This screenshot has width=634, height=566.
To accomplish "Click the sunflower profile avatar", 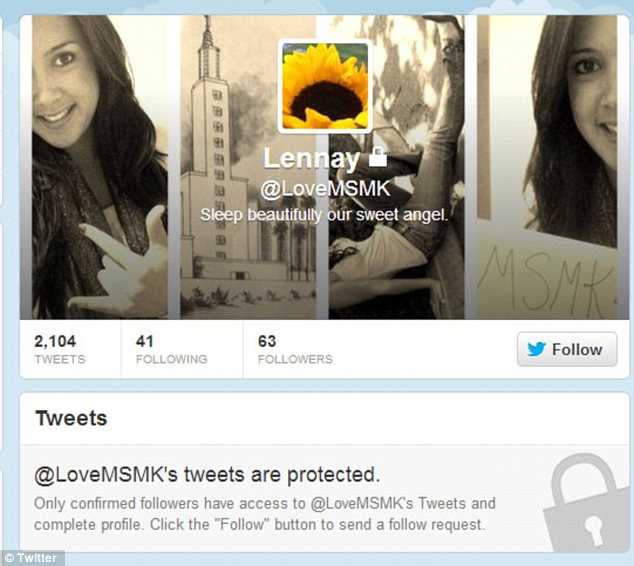I will pyautogui.click(x=325, y=86).
